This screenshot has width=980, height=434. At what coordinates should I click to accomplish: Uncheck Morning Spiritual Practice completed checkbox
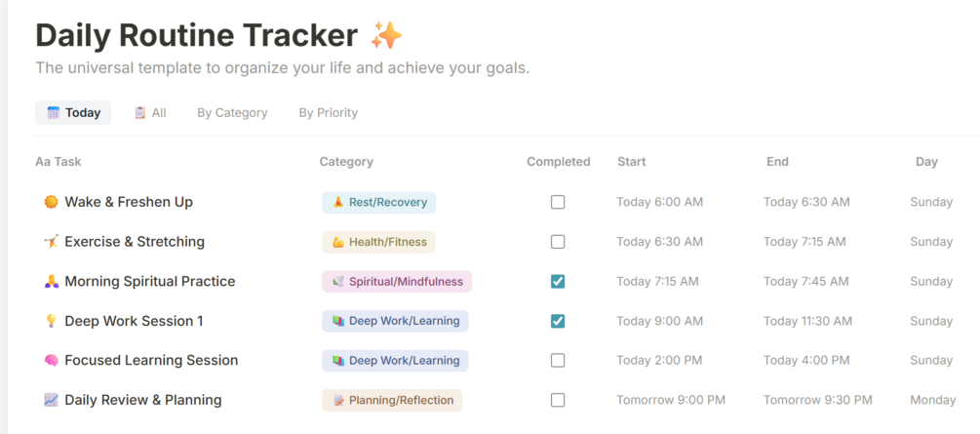coord(558,281)
